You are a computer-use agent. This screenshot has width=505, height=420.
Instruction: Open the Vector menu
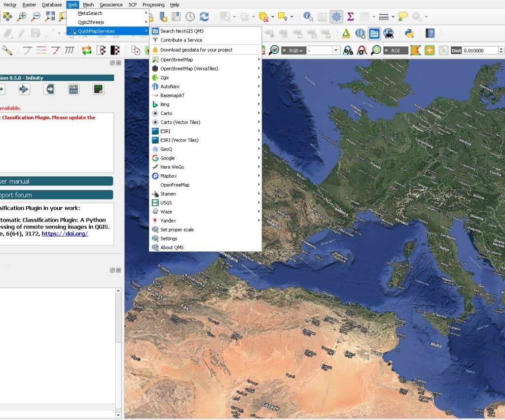tap(10, 4)
